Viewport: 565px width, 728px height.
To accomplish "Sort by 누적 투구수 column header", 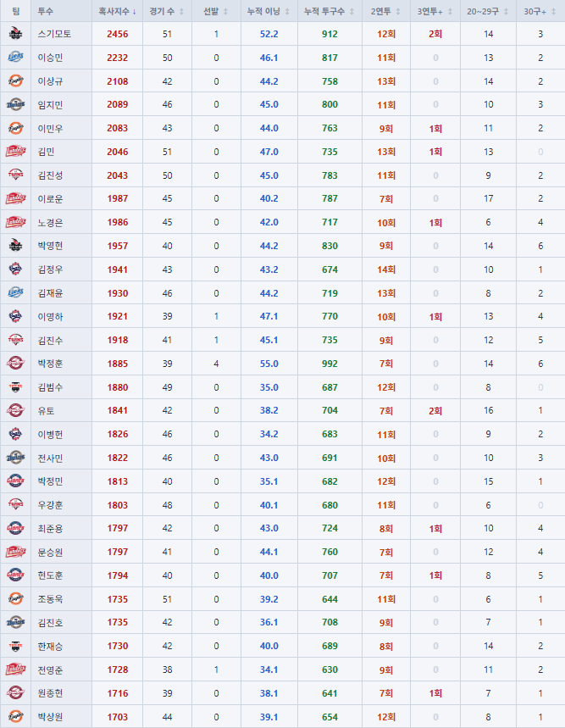I will (x=330, y=11).
